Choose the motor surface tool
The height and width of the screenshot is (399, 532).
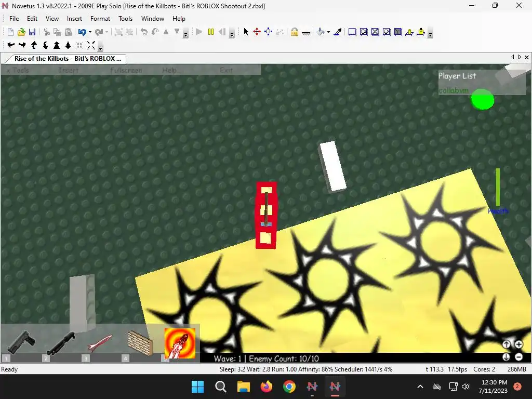[421, 32]
